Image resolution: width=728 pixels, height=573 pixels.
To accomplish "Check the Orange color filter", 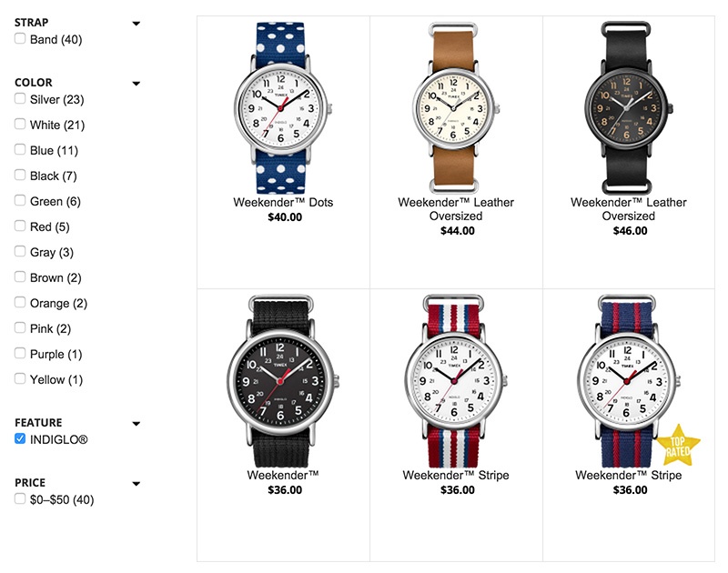I will click(x=20, y=302).
